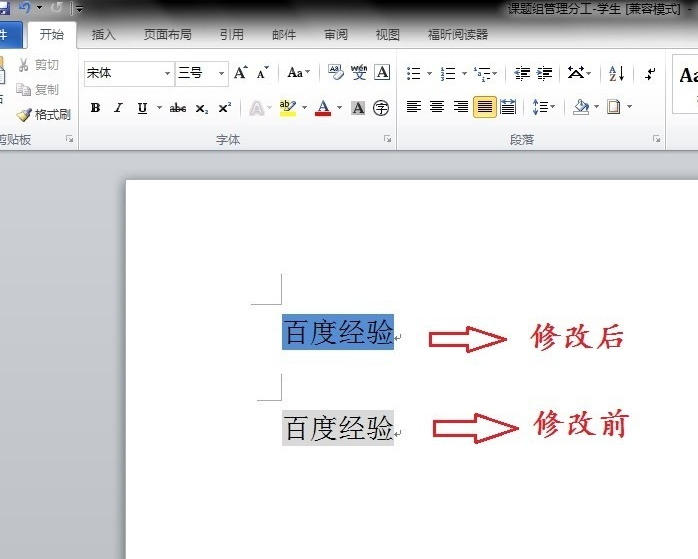Switch to the 页面布局 tab
The width and height of the screenshot is (698, 559).
pyautogui.click(x=167, y=34)
